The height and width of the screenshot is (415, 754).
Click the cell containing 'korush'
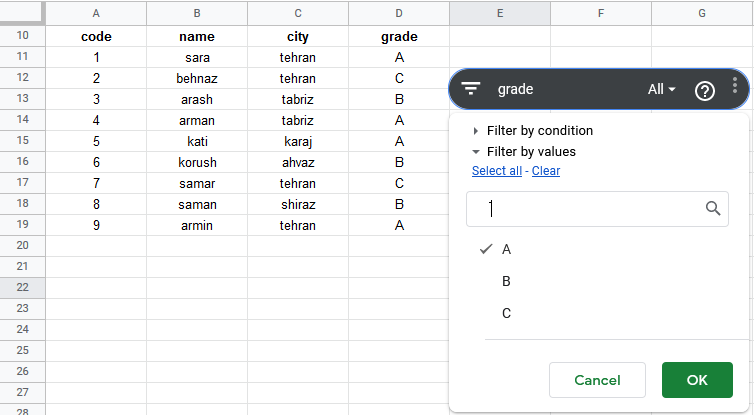tap(197, 162)
